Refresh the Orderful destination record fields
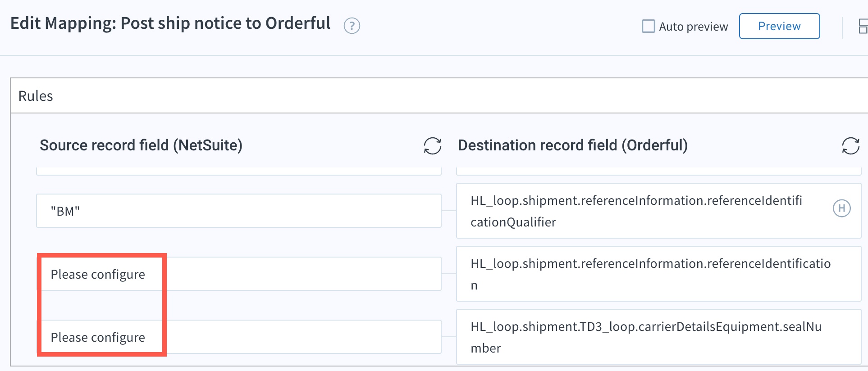868x371 pixels. (x=850, y=146)
